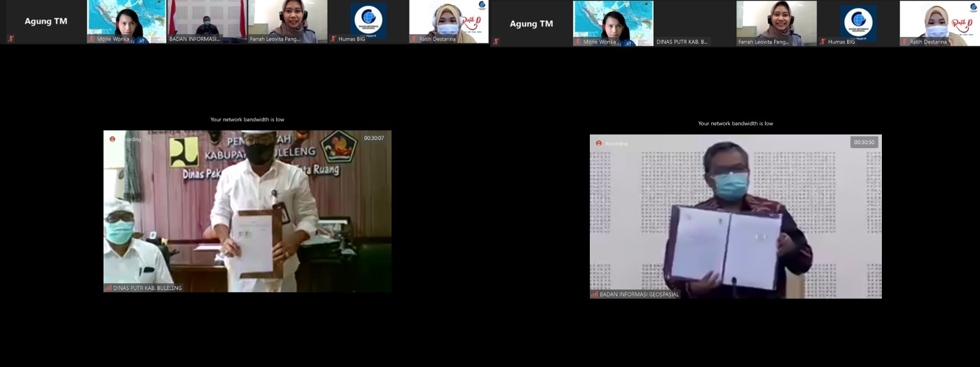Image resolution: width=980 pixels, height=367 pixels.
Task: Click the left low network bandwidth notice
Action: (247, 120)
